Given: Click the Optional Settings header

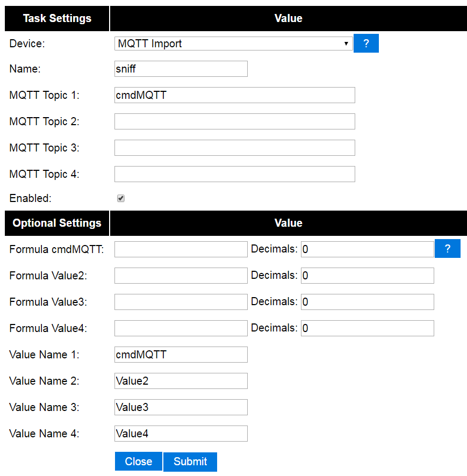Looking at the screenshot, I should 57,223.
